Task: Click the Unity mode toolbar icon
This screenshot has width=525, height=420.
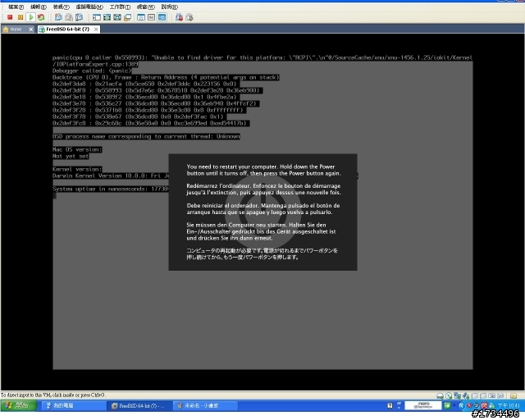Action: click(x=128, y=17)
